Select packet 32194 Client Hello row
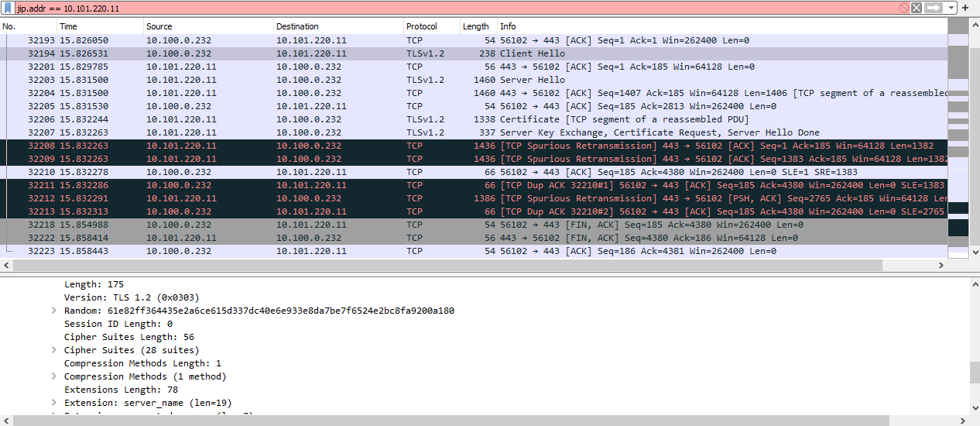Viewport: 980px width, 426px height. (x=474, y=53)
